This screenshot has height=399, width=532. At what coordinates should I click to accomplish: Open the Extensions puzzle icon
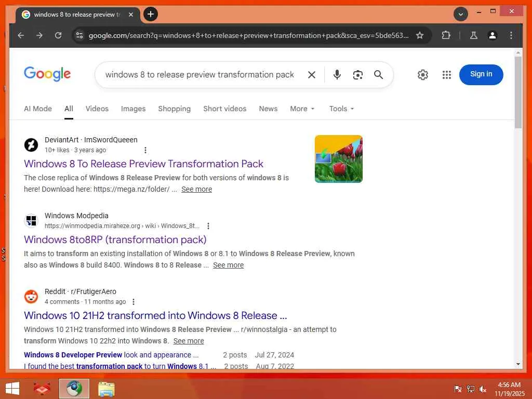446,35
